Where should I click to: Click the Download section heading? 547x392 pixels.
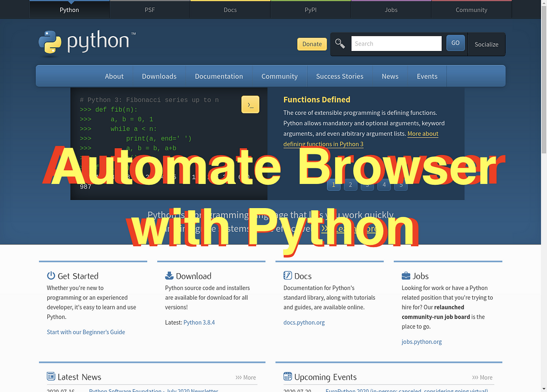click(x=193, y=276)
